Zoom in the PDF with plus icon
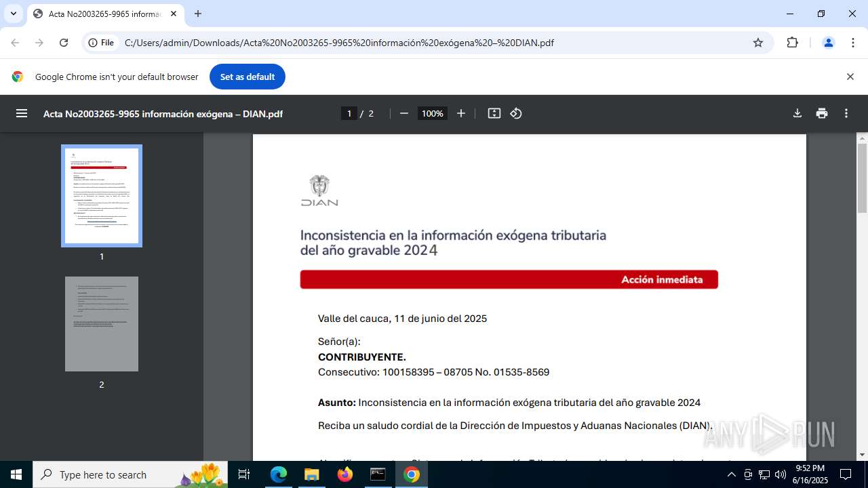The width and height of the screenshot is (868, 488). pyautogui.click(x=461, y=113)
